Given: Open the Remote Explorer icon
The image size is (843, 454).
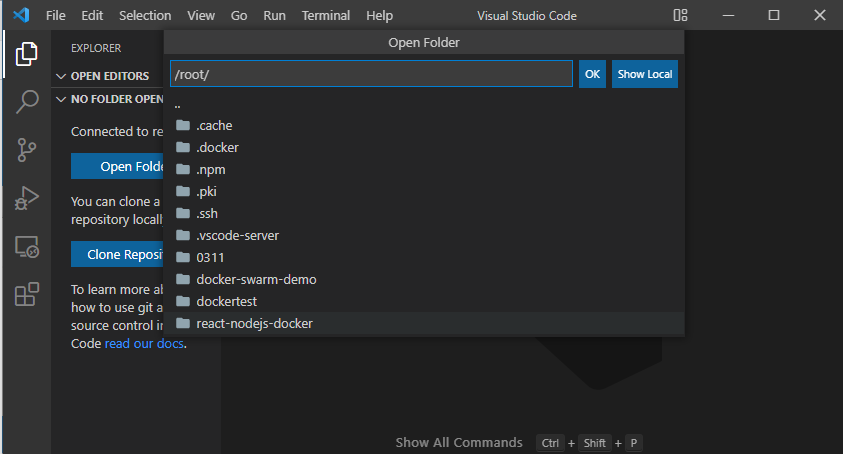Looking at the screenshot, I should [26, 247].
